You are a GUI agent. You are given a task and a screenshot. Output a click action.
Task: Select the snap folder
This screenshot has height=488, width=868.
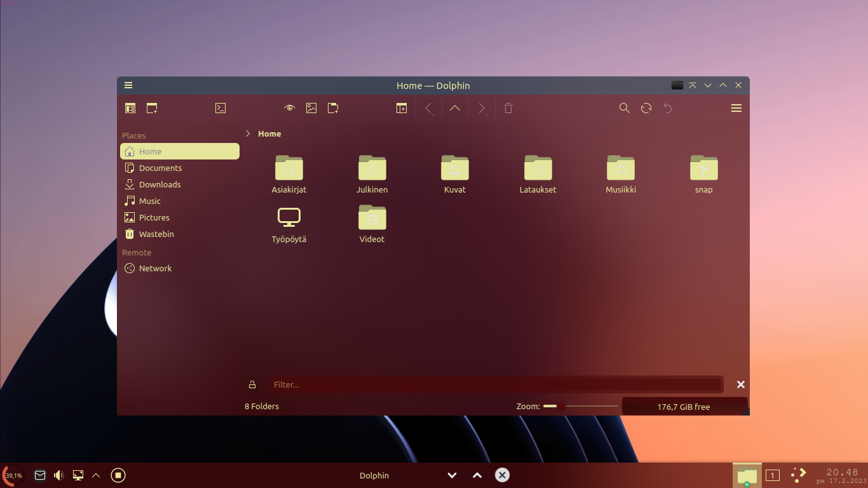pos(703,174)
